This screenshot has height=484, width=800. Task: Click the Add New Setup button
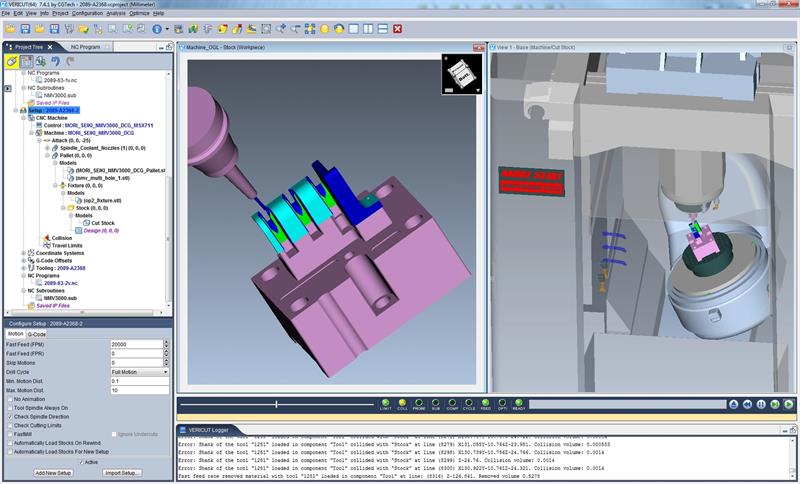[53, 473]
